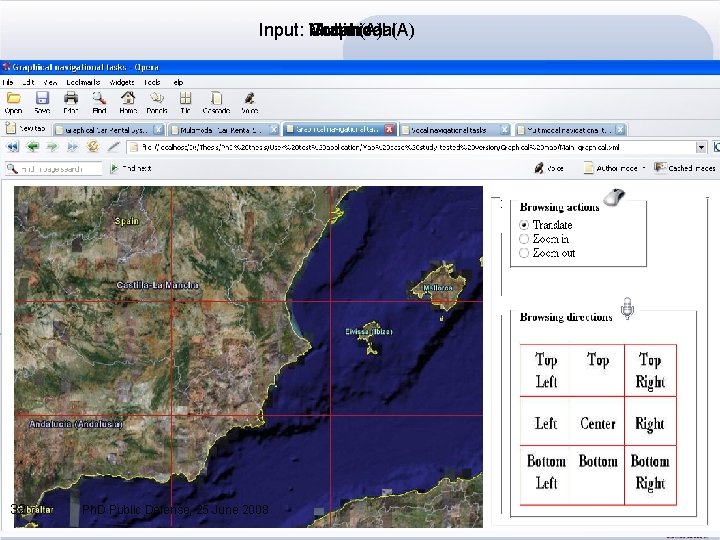Click the Save disk icon
This screenshot has width=720, height=540.
(42, 98)
